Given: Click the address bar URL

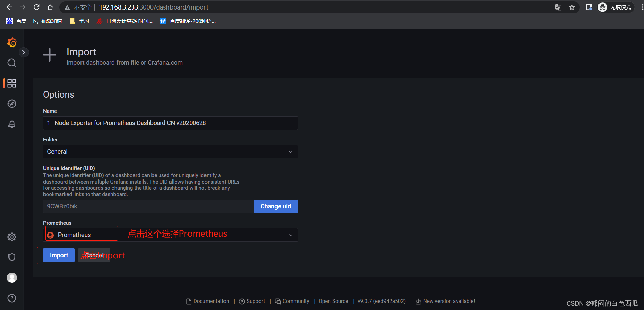Looking at the screenshot, I should 154,7.
